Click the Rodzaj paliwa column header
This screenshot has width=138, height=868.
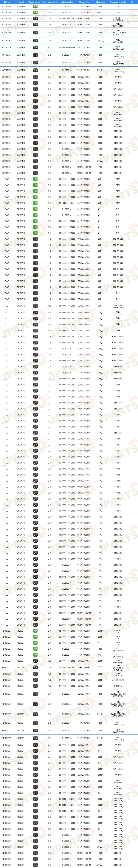click(34, 2)
